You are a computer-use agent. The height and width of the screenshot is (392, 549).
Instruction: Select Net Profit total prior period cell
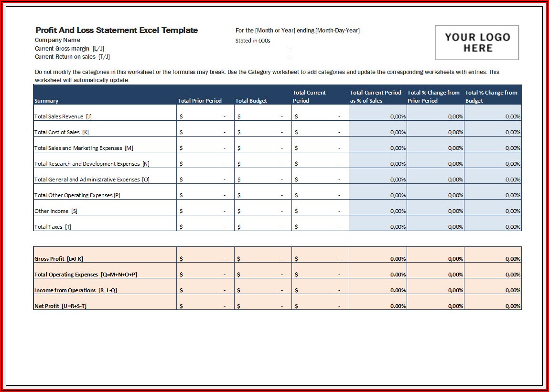click(x=205, y=306)
